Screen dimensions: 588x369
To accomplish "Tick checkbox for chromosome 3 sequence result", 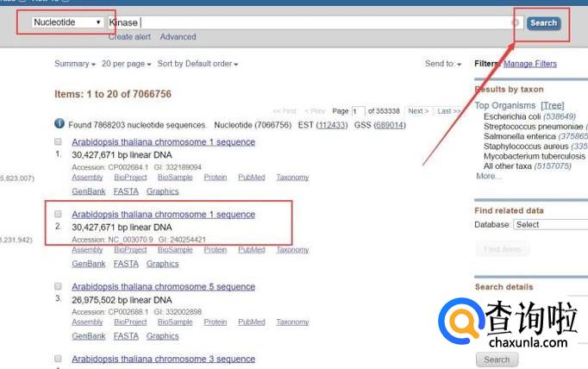I will pyautogui.click(x=58, y=359).
